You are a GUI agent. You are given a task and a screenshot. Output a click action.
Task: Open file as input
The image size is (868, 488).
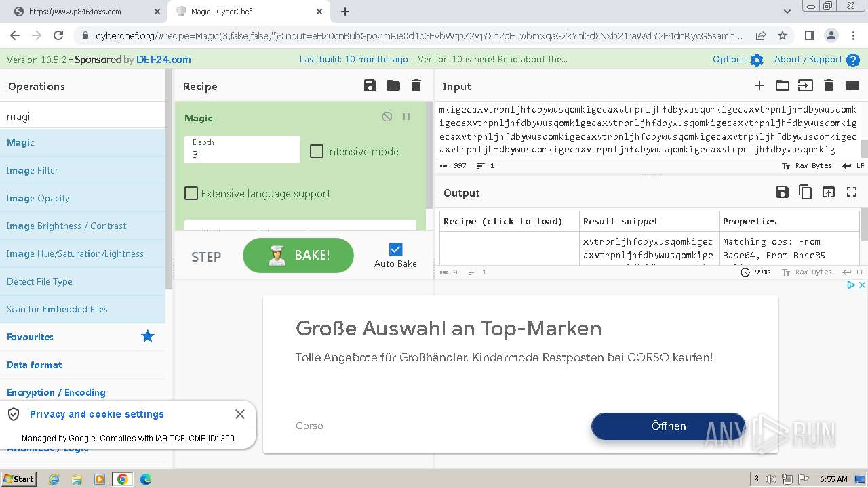click(x=805, y=85)
